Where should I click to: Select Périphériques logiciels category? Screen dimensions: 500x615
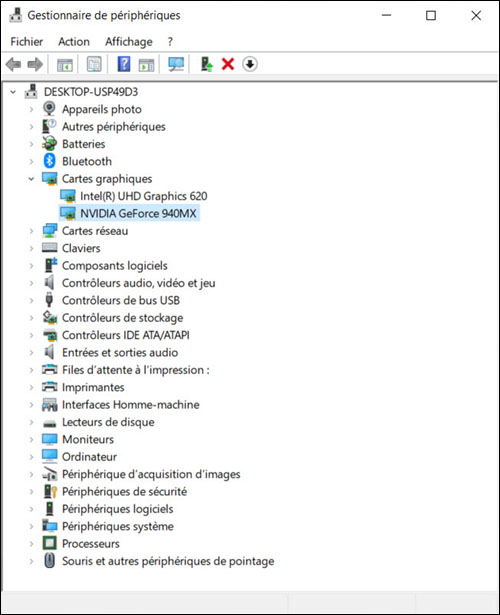[x=118, y=509]
